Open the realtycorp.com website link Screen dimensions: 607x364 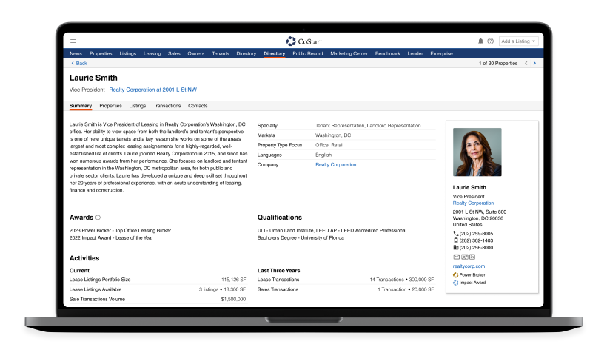(469, 266)
